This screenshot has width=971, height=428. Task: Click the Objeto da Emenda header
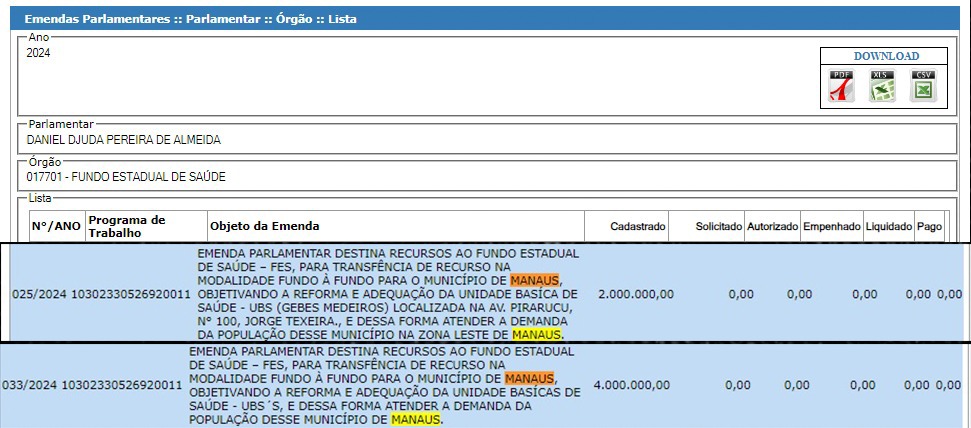(x=264, y=227)
